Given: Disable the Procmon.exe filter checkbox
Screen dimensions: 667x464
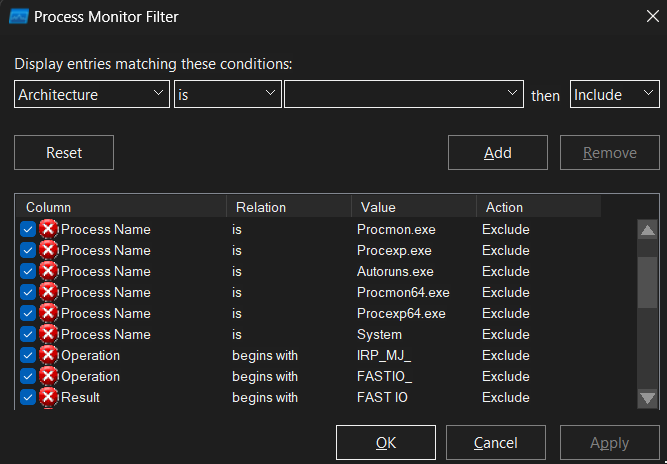Looking at the screenshot, I should point(28,229).
